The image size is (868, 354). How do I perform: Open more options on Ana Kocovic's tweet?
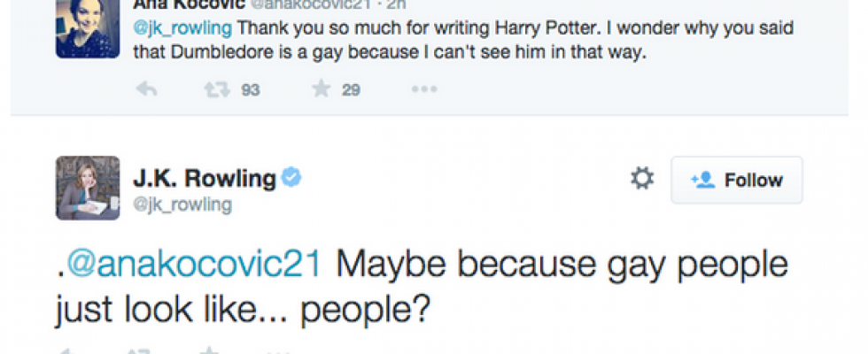[x=424, y=89]
